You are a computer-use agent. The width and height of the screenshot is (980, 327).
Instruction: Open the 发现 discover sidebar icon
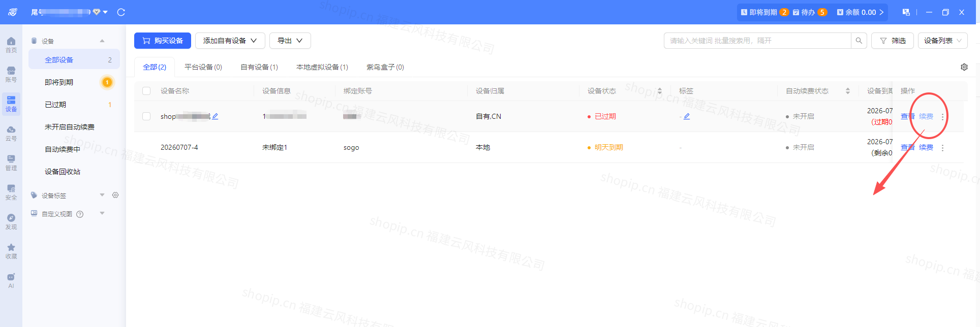11,221
